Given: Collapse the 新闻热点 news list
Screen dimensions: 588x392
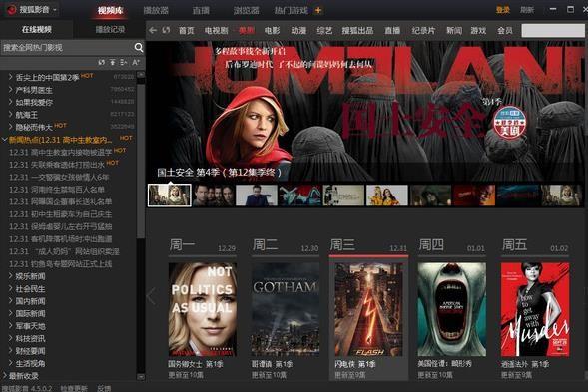Looking at the screenshot, I should click(x=5, y=140).
